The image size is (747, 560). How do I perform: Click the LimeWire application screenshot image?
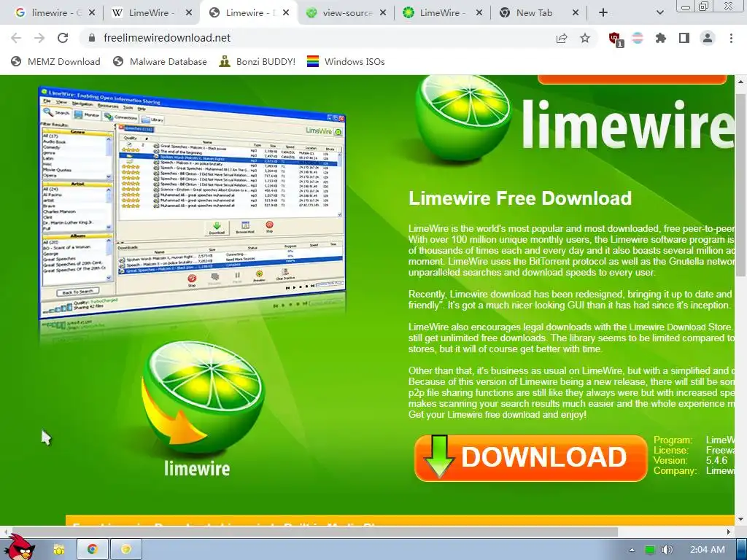point(193,202)
